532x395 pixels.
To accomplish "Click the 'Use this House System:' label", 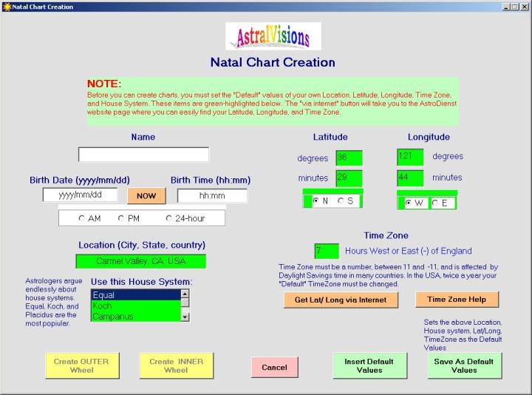I will (x=141, y=282).
